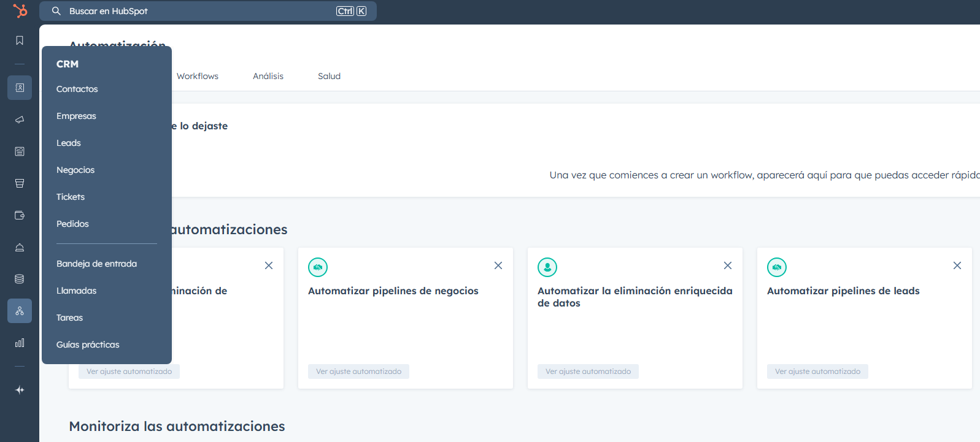This screenshot has height=442, width=980.
Task: Dismiss the Automatizar pipelines de leads card
Action: [x=957, y=265]
